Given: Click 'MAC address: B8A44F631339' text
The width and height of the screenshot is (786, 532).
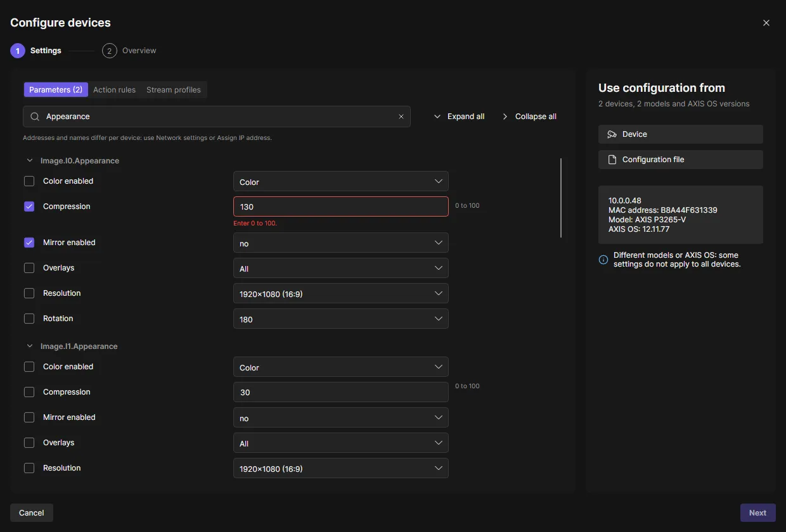Looking at the screenshot, I should 663,210.
